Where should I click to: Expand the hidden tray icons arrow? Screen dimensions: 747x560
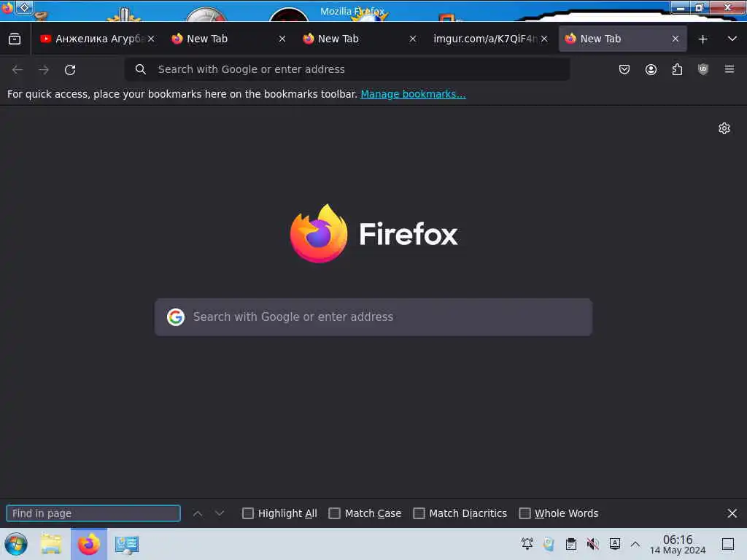coord(635,544)
